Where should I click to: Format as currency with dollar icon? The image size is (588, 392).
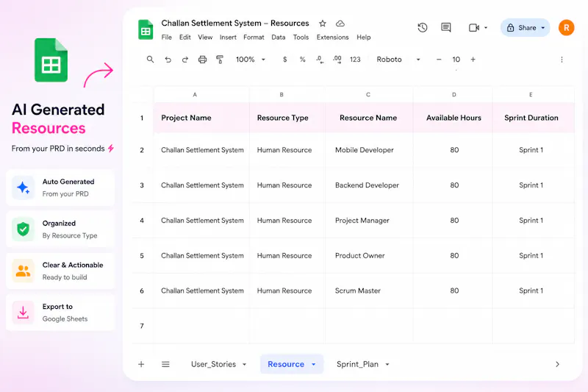(x=285, y=60)
